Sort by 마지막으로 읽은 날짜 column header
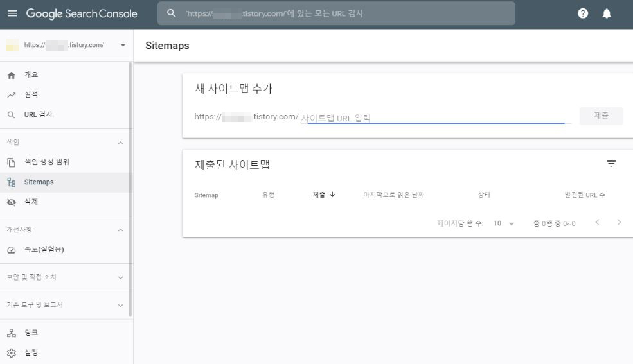 coord(393,195)
